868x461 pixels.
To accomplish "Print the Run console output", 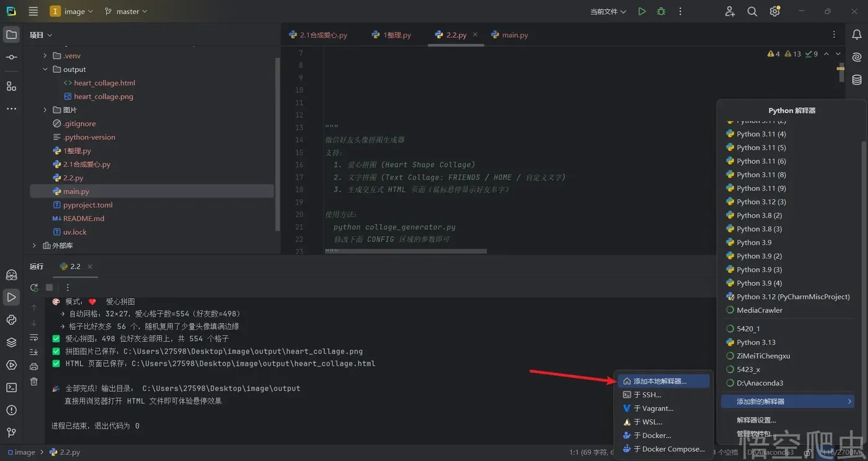I will (34, 366).
